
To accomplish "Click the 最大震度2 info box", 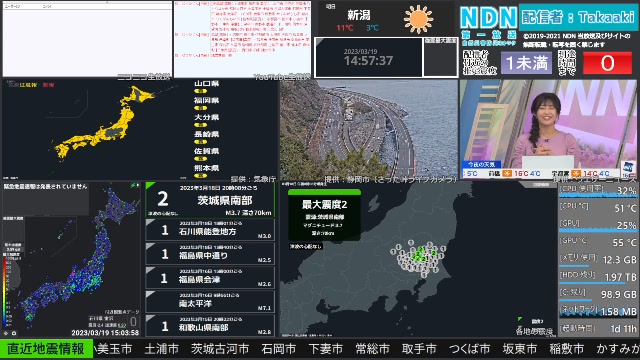I will [324, 215].
